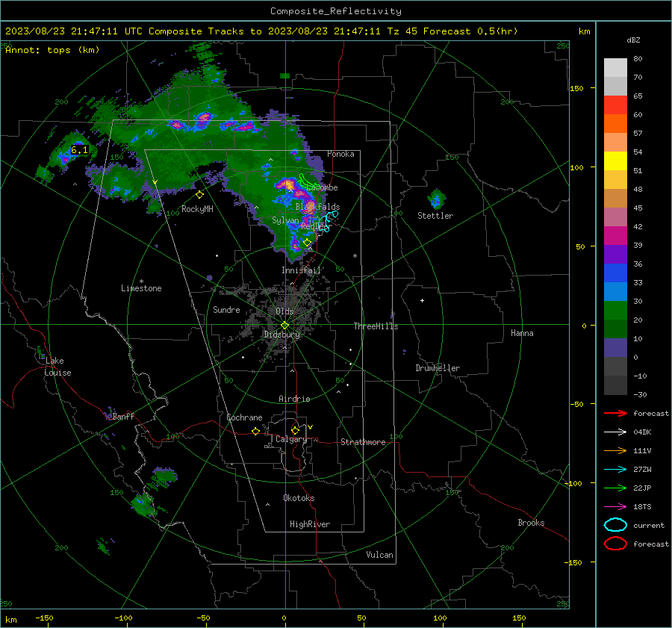The height and width of the screenshot is (628, 672).
Task: Click the Sundre town label
Action: click(x=226, y=310)
